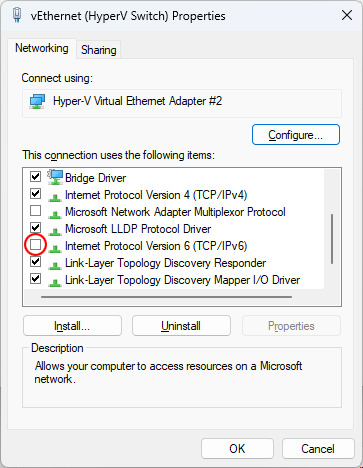Check Microsoft Network Adapter Multiplexor Protocol box
The width and height of the screenshot is (363, 468).
(x=35, y=211)
